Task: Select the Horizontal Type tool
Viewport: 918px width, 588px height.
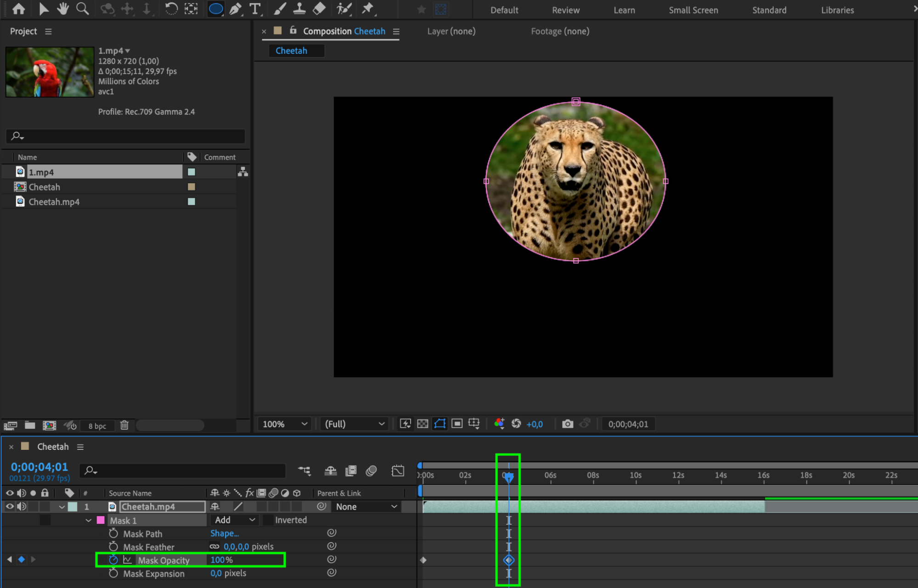Action: pos(255,9)
